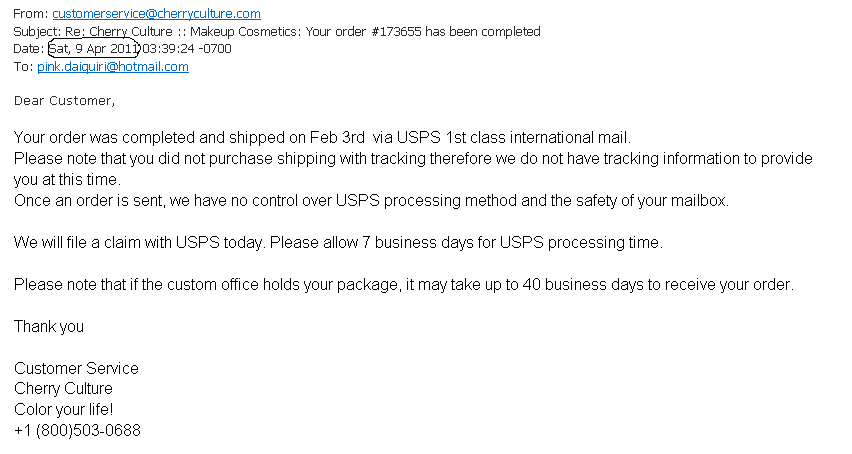Click the "Customer Service" signature line
This screenshot has height=454, width=852.
point(76,368)
